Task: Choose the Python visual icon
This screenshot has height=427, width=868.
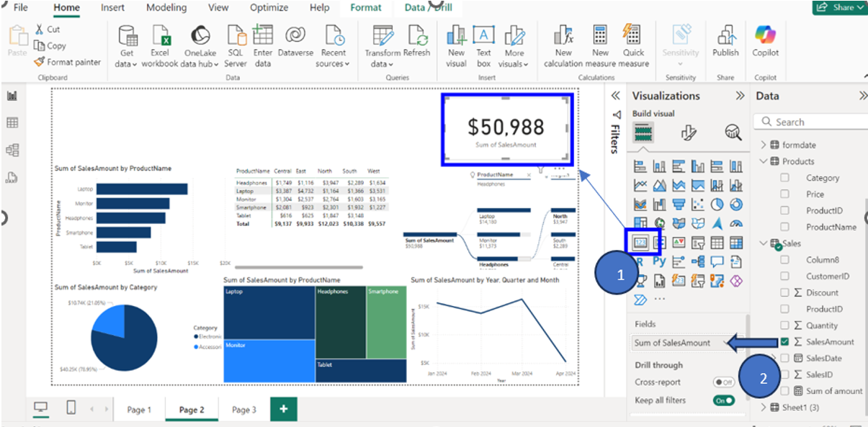Action: click(x=659, y=262)
